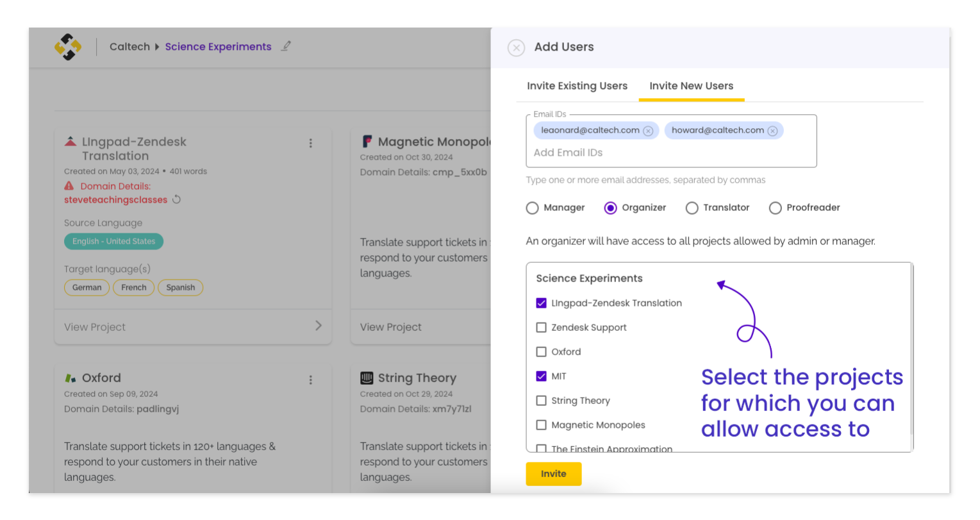Select the Proofreader role radio button
Image resolution: width=980 pixels, height=520 pixels.
click(x=775, y=208)
